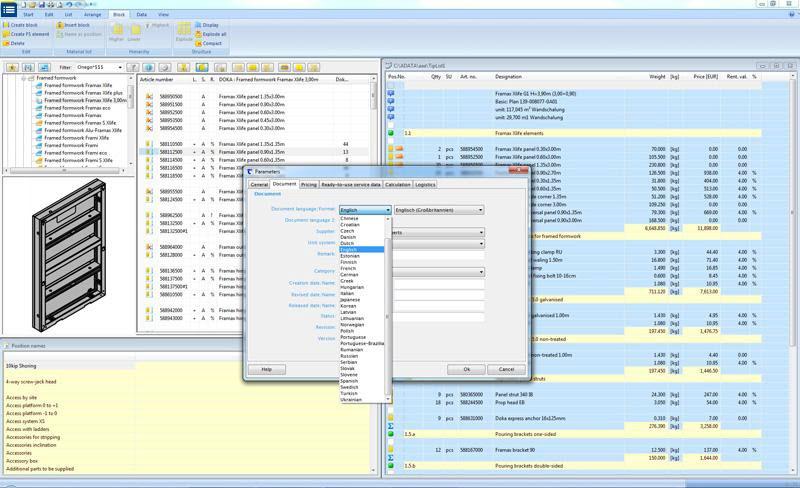Open the main application menu button

(x=9, y=9)
